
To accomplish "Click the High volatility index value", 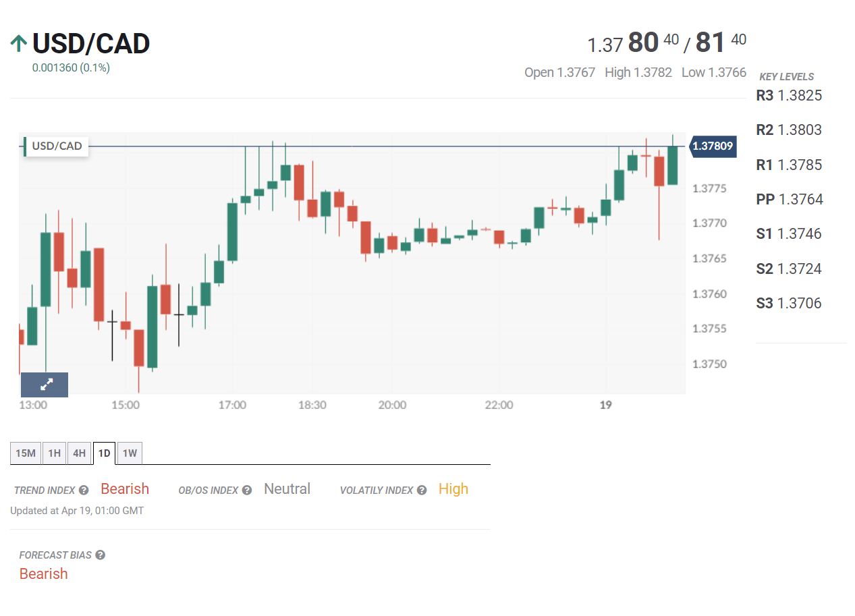I will pyautogui.click(x=453, y=489).
